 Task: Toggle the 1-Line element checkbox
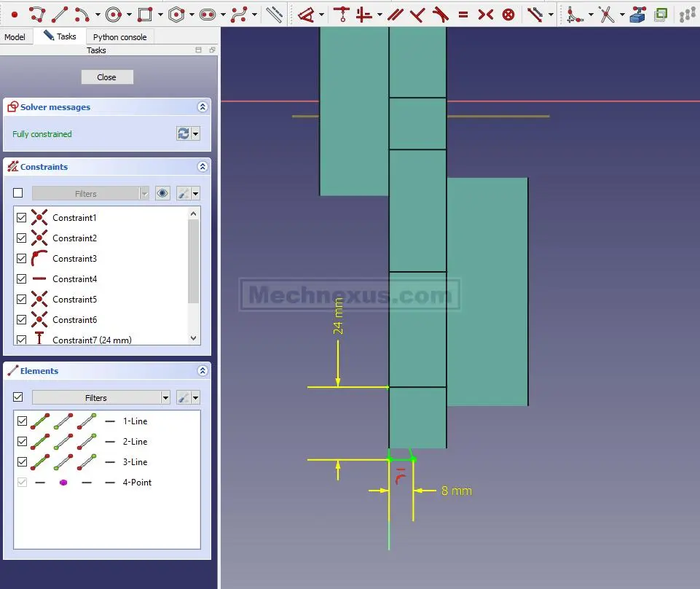22,421
